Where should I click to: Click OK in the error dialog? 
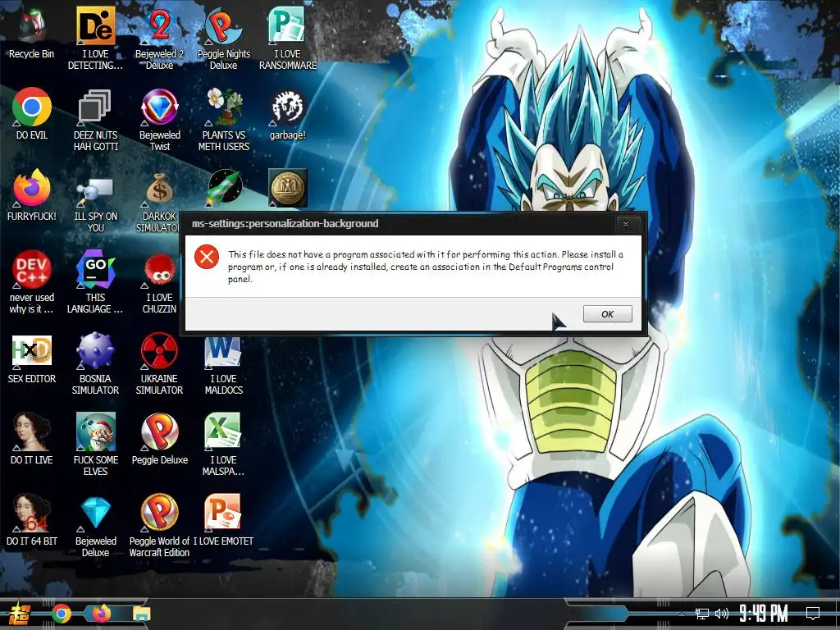[608, 314]
